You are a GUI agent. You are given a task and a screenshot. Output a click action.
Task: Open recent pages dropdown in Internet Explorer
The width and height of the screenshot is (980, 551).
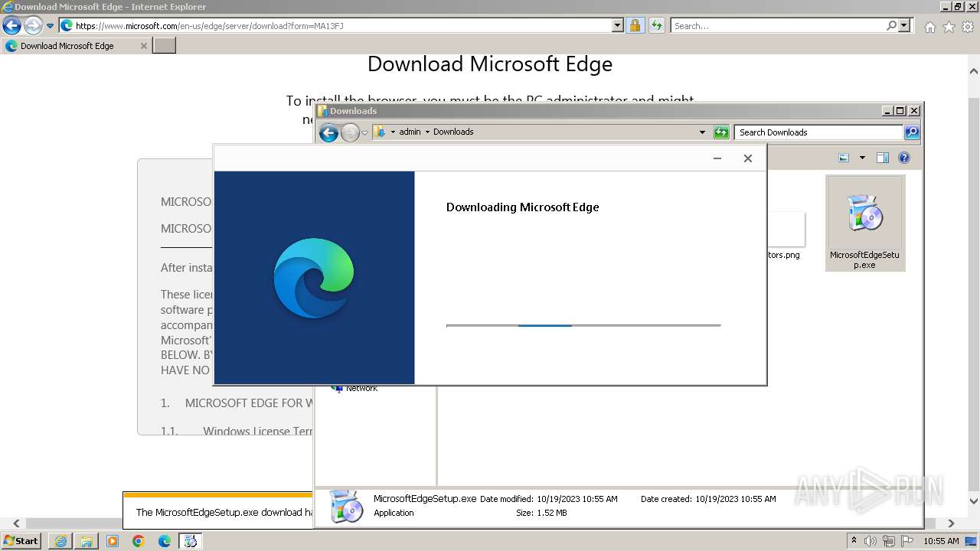(x=51, y=26)
